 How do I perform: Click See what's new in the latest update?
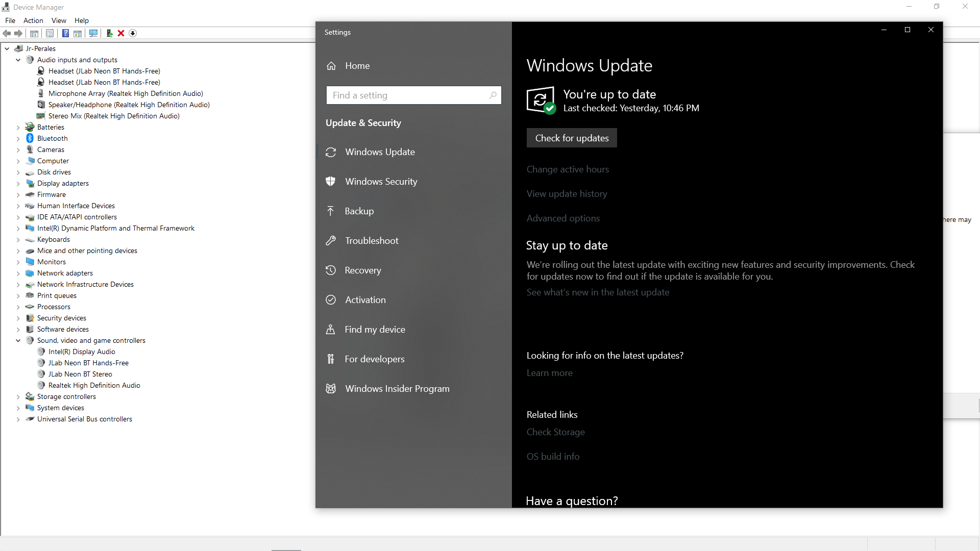click(x=598, y=292)
